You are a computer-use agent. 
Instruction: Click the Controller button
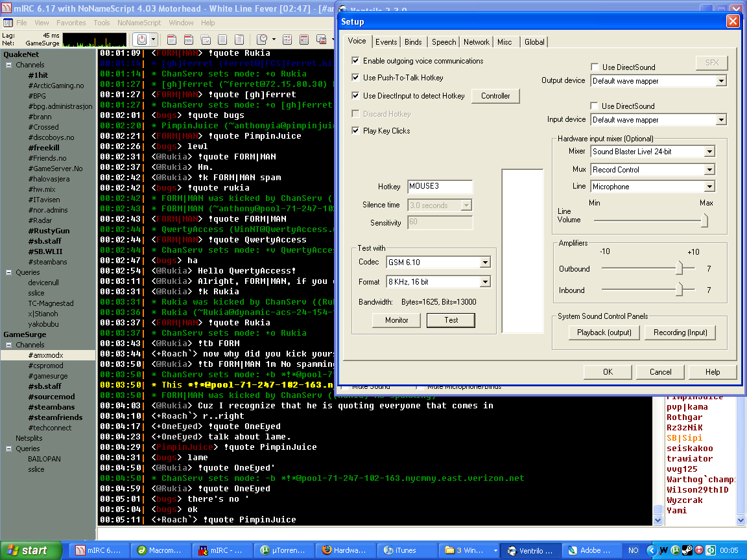pos(495,96)
